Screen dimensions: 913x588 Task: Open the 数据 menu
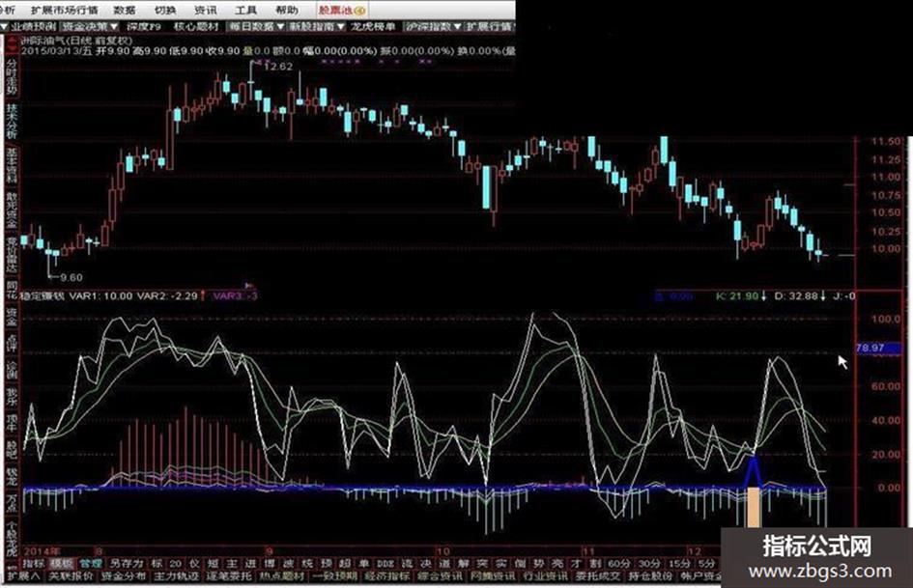point(124,10)
